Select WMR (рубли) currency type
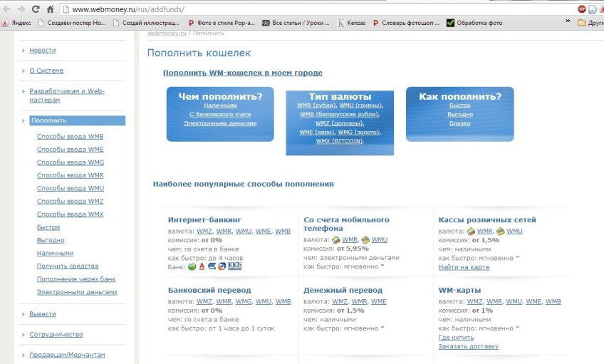Image resolution: width=604 pixels, height=364 pixels. coord(317,105)
